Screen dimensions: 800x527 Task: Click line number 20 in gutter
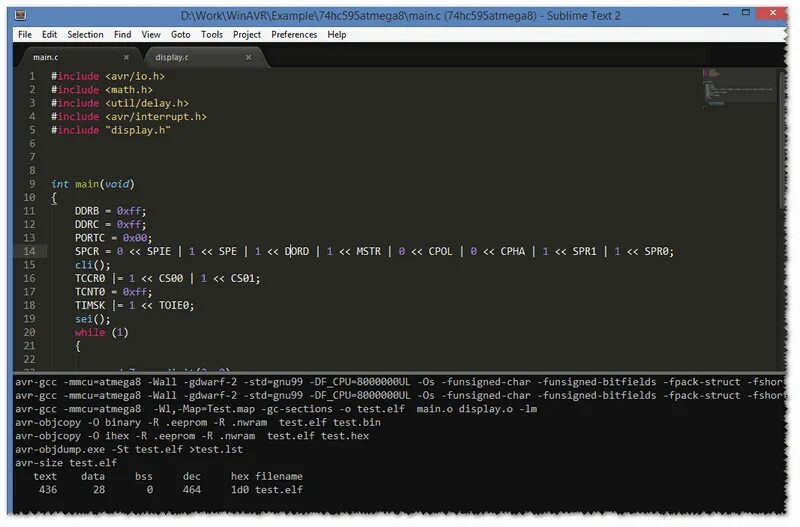[29, 332]
